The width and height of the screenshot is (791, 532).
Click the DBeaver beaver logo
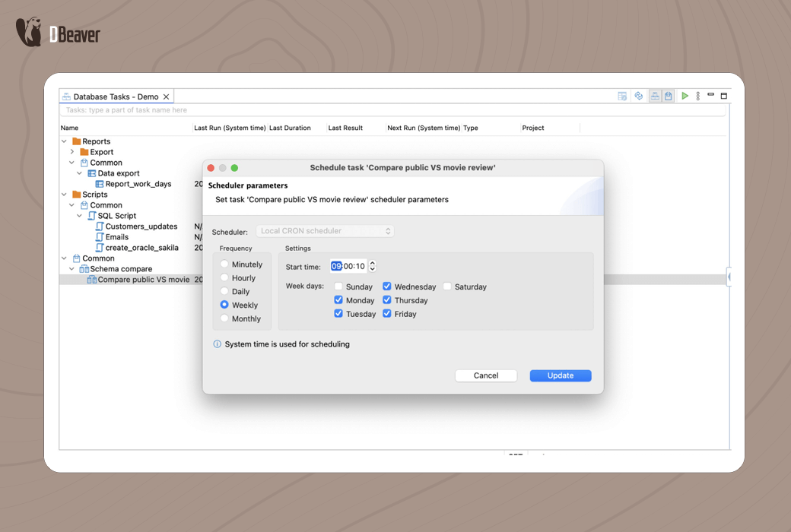[29, 33]
